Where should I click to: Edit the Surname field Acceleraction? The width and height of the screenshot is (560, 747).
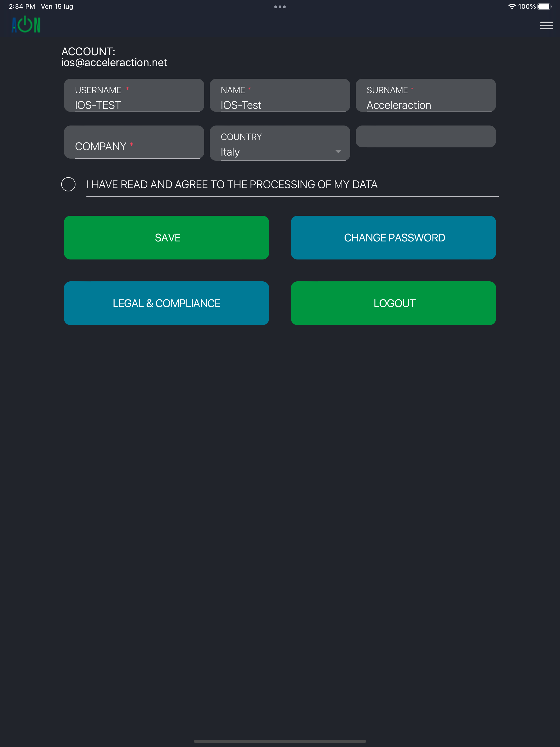[x=426, y=96]
